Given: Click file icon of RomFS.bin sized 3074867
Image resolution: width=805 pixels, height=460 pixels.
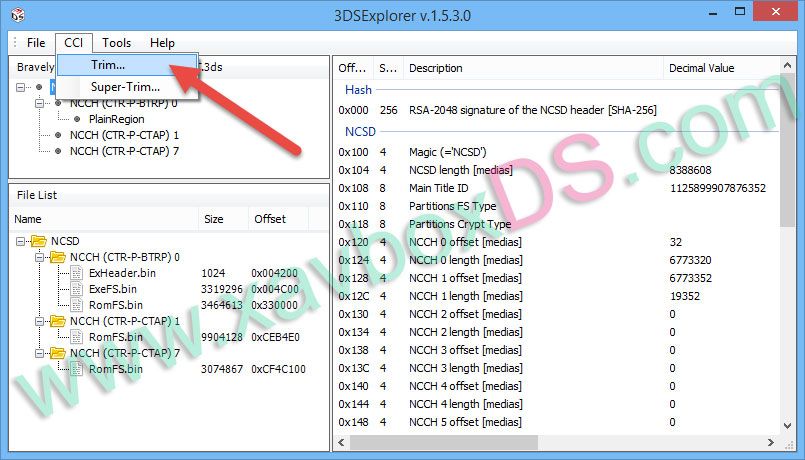Looking at the screenshot, I should (x=76, y=369).
